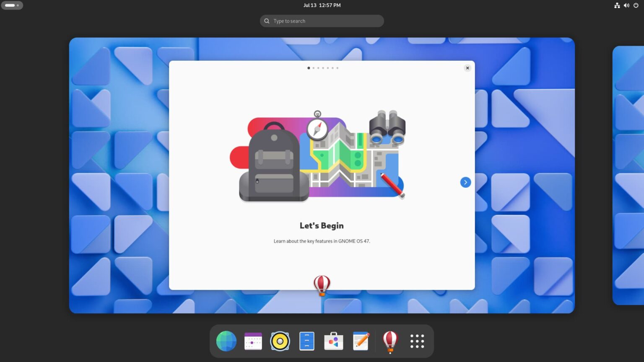This screenshot has width=644, height=362.
Task: Select the second carousel page dot
Action: [x=313, y=68]
